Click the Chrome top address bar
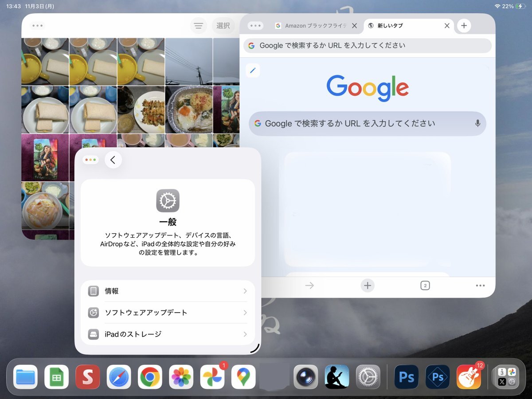Screen dimensions: 532x399 (368, 45)
